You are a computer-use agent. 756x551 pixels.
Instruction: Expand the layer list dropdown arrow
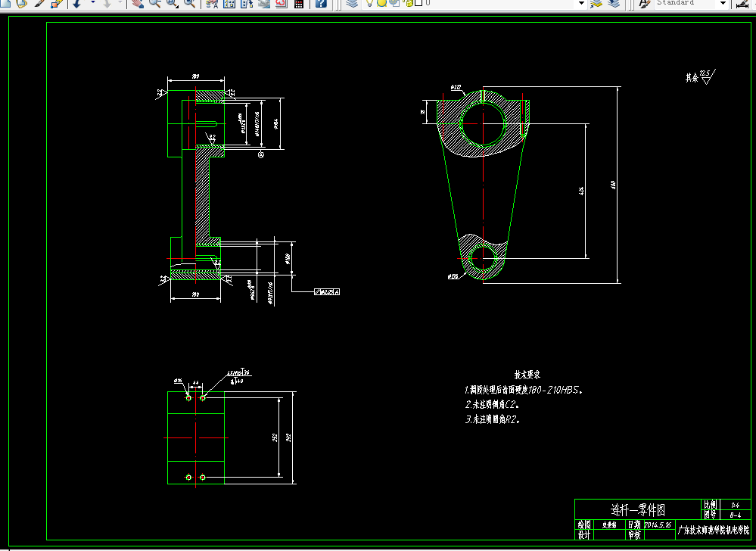tap(581, 3)
